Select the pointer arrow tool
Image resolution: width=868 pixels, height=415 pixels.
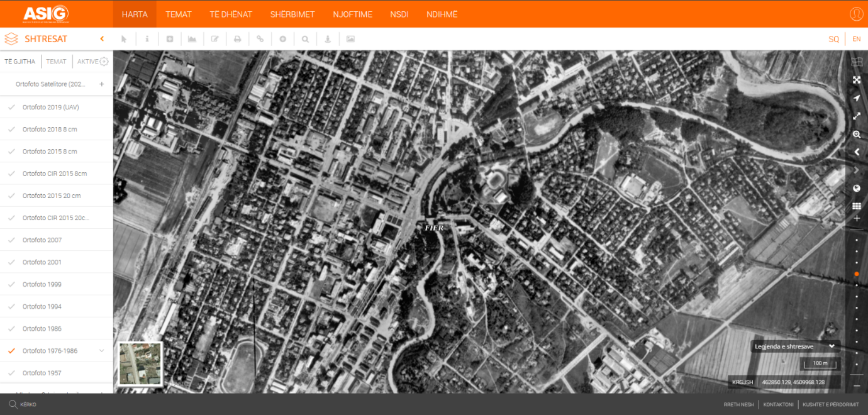124,39
